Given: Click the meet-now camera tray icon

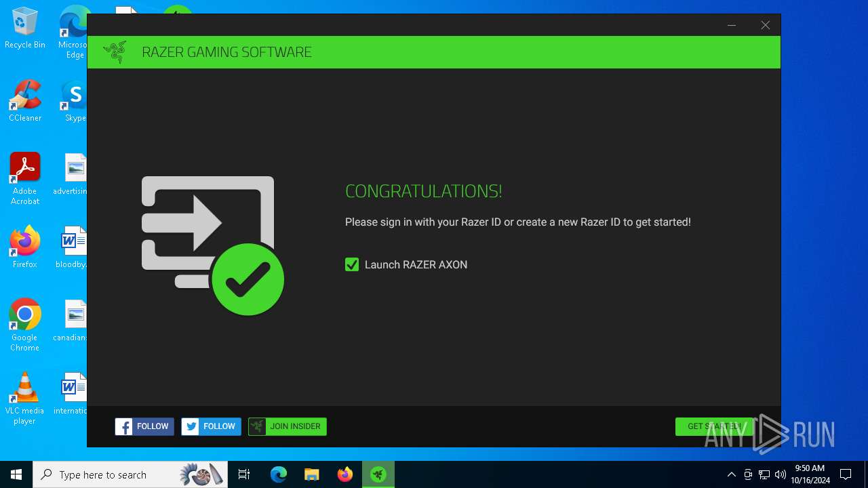Looking at the screenshot, I should [748, 474].
